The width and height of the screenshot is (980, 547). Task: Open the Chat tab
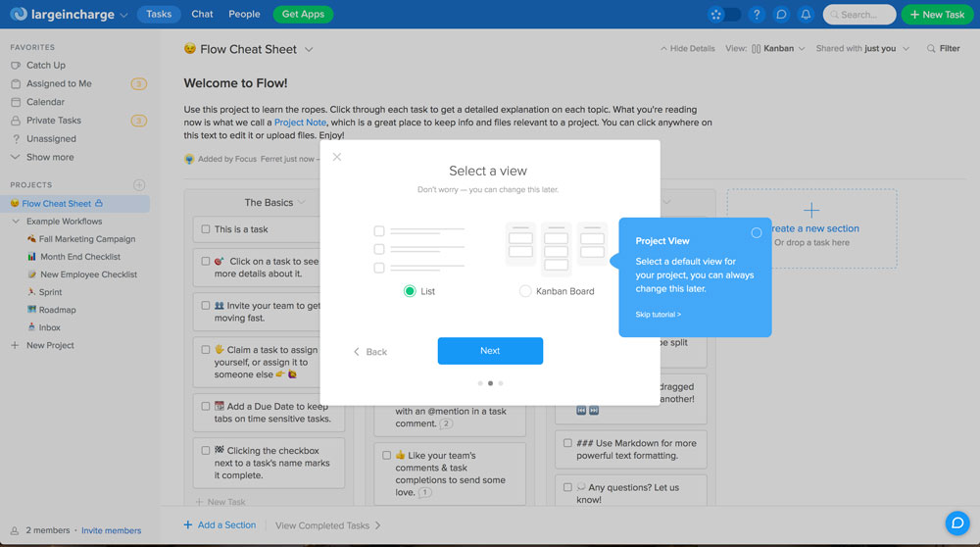point(202,14)
